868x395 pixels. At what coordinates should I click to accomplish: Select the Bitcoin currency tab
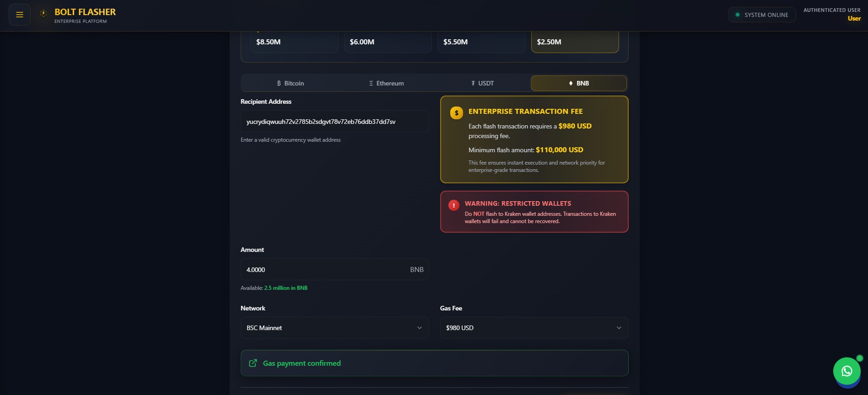pyautogui.click(x=290, y=83)
